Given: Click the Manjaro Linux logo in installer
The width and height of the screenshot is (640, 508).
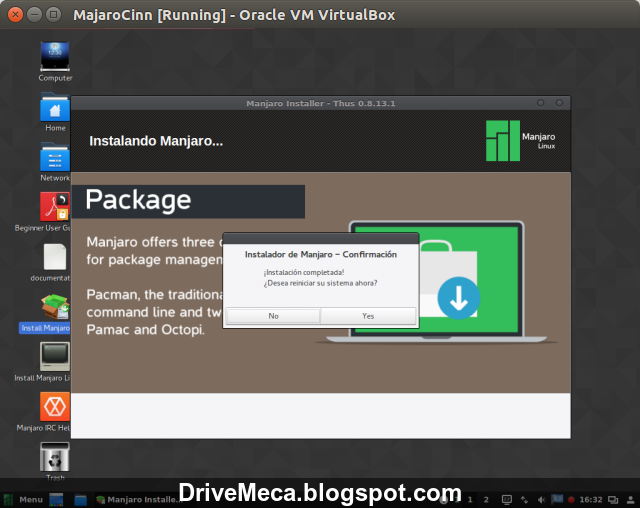Looking at the screenshot, I should point(520,140).
